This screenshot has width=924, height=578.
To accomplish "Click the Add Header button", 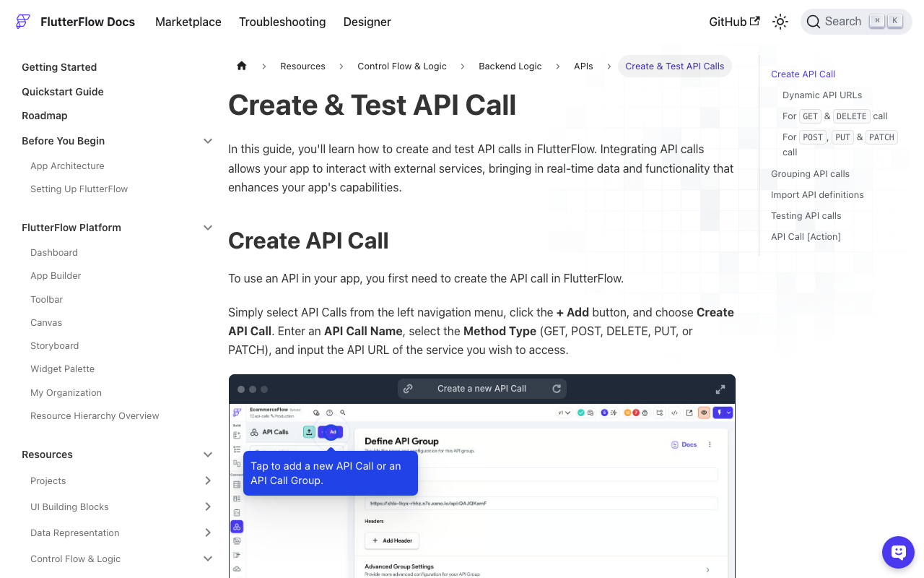I will [x=392, y=540].
